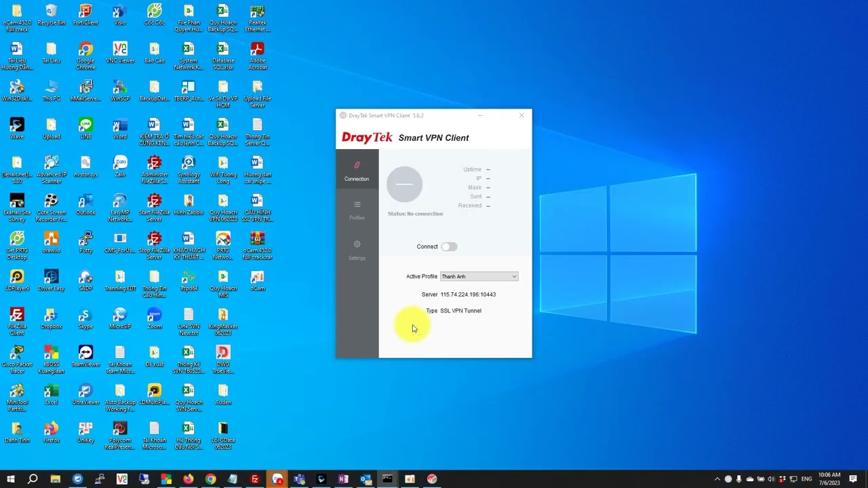Screen dimensions: 868x488
Task: Select the Cisco Packet Tracer shortcut
Action: pos(17,360)
